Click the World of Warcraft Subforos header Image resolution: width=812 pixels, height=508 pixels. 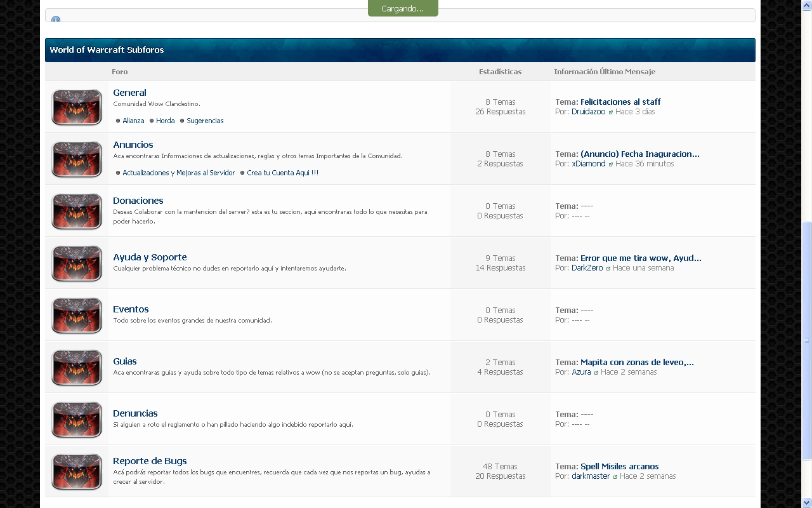(x=400, y=50)
